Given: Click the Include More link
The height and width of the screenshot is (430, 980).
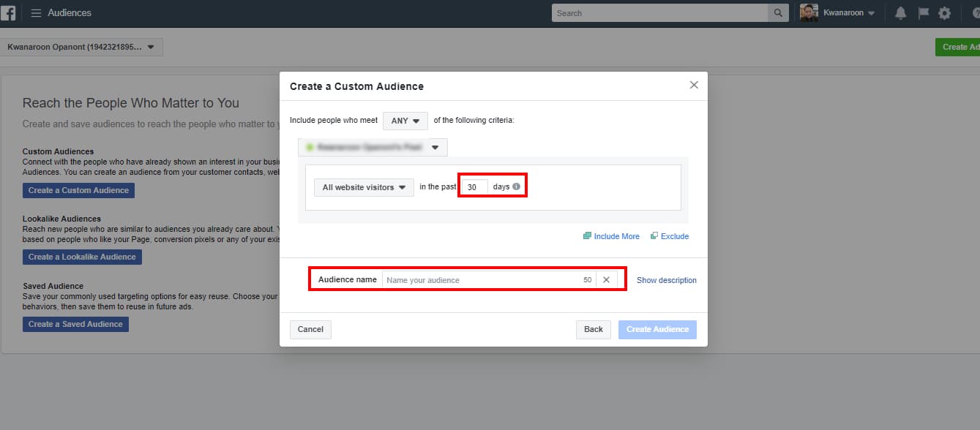Looking at the screenshot, I should point(617,236).
